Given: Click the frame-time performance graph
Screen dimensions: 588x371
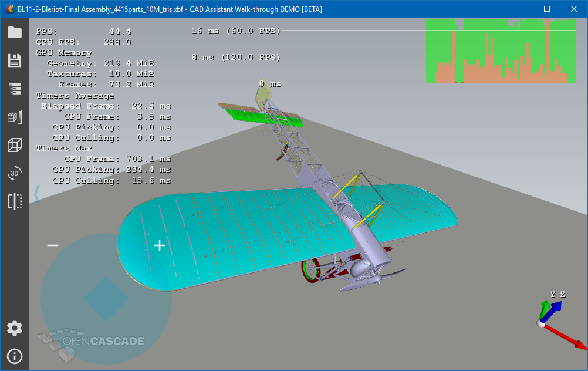Looking at the screenshot, I should click(x=500, y=52).
